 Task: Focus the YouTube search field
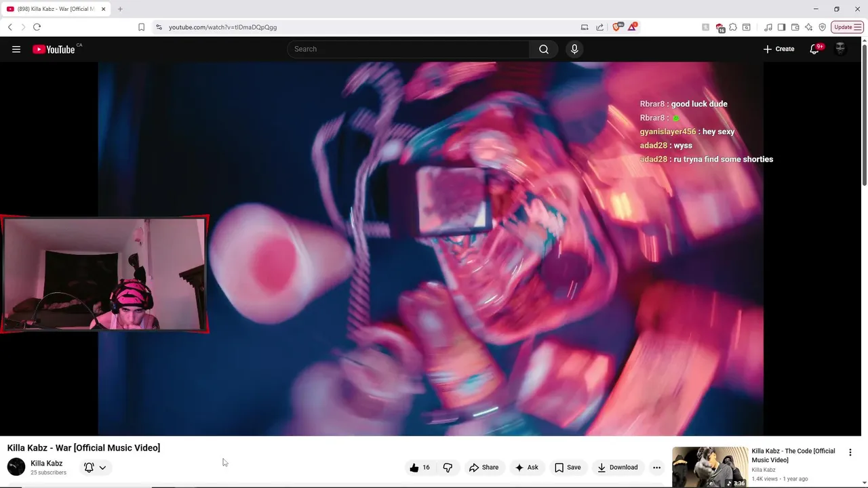tap(409, 49)
